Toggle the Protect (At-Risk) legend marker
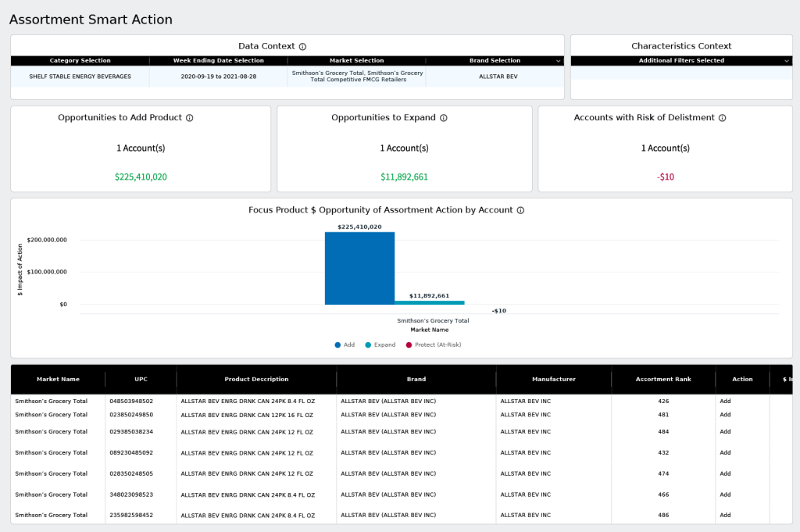800x532 pixels. pyautogui.click(x=409, y=345)
